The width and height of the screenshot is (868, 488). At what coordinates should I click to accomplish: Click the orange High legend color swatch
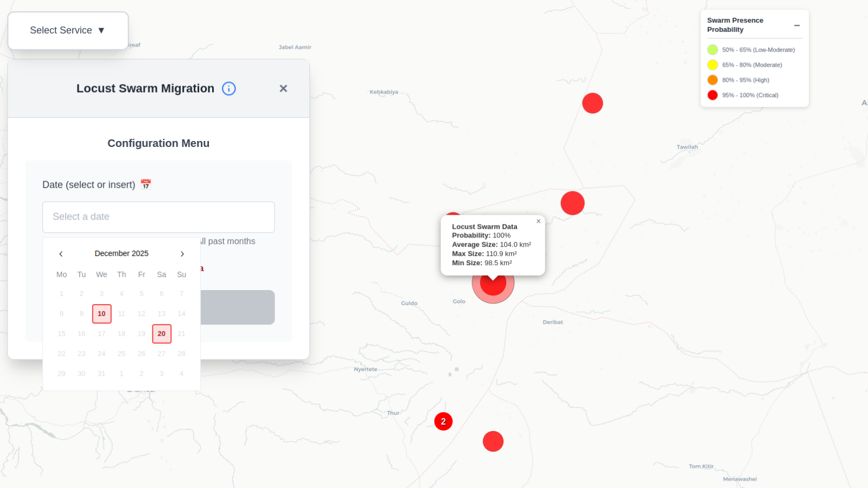713,80
